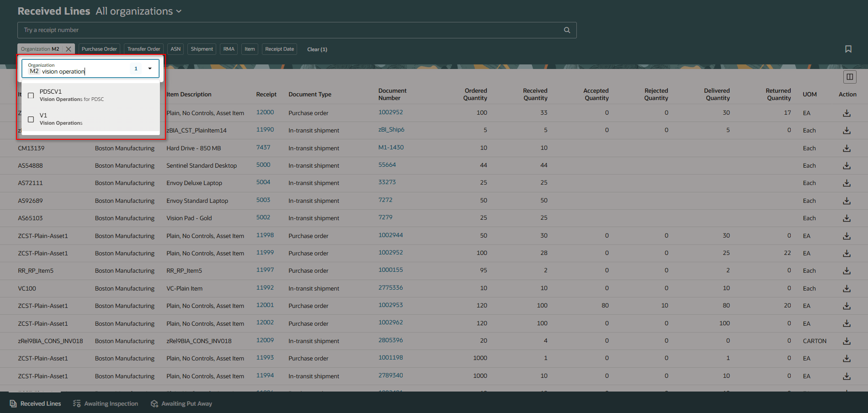Click Clear (1) to reset filters

click(x=317, y=49)
